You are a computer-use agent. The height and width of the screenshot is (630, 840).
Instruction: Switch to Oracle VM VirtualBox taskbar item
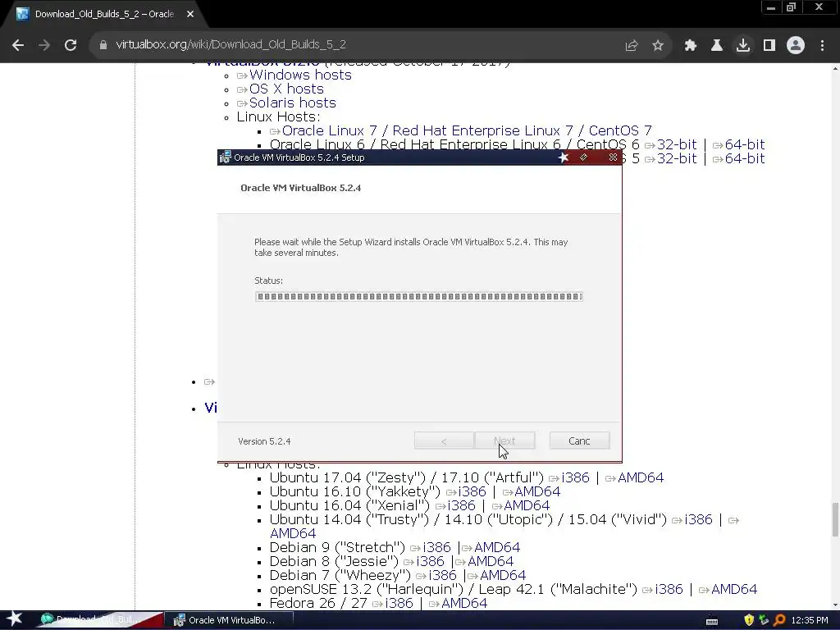[231, 620]
